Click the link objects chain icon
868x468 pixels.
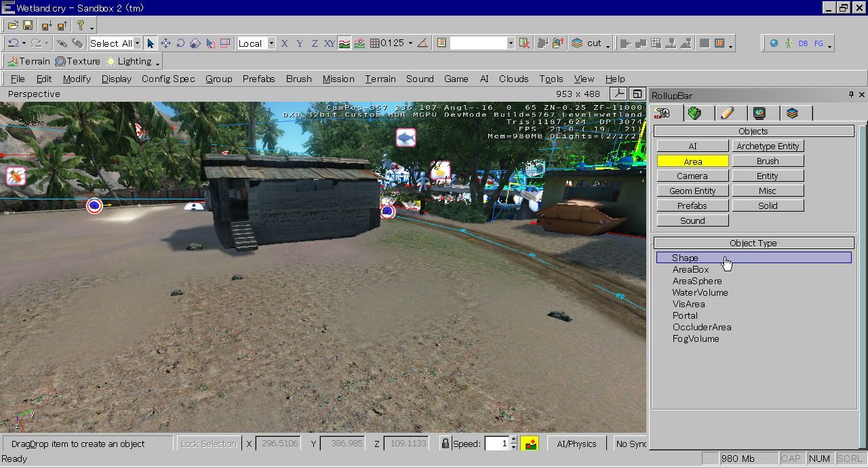[x=62, y=43]
